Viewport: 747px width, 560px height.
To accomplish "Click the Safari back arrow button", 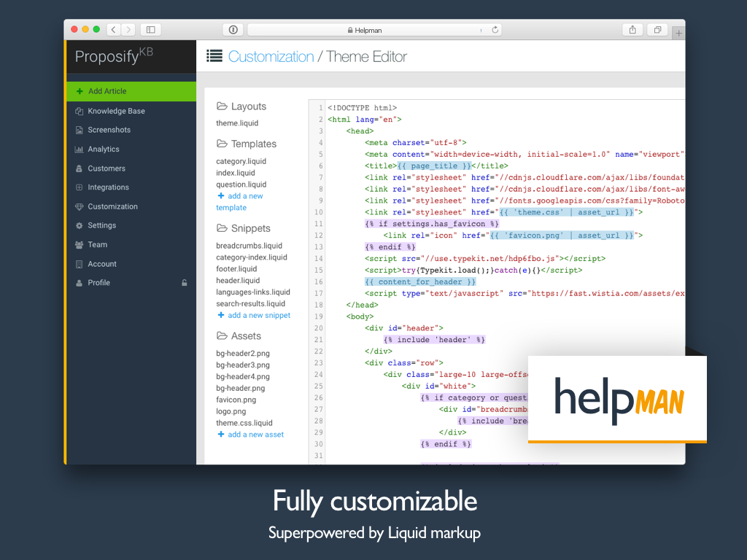I will click(113, 29).
